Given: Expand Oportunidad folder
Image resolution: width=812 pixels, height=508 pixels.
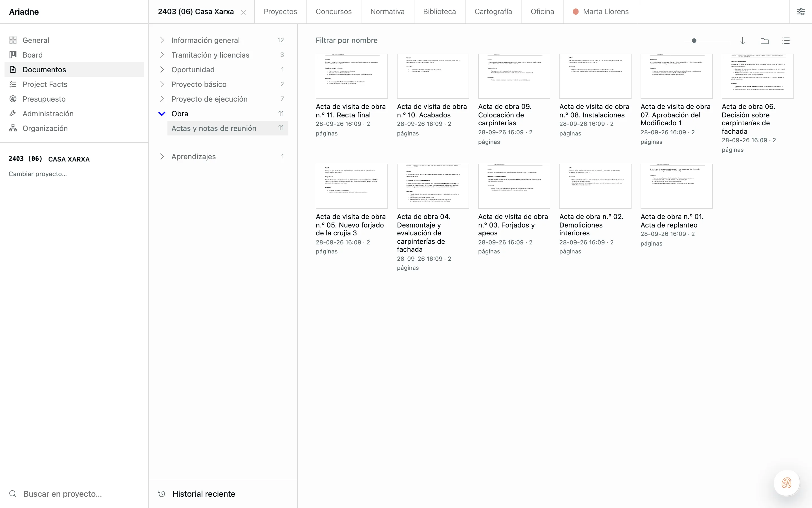Looking at the screenshot, I should (162, 69).
